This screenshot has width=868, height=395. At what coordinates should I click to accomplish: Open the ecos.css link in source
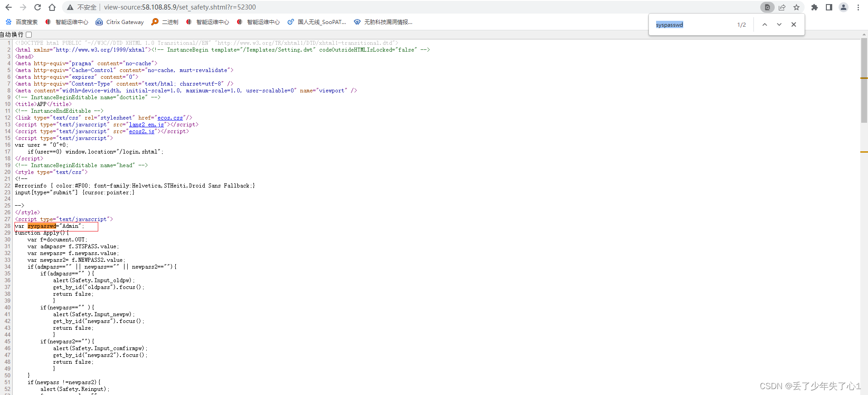(x=170, y=118)
